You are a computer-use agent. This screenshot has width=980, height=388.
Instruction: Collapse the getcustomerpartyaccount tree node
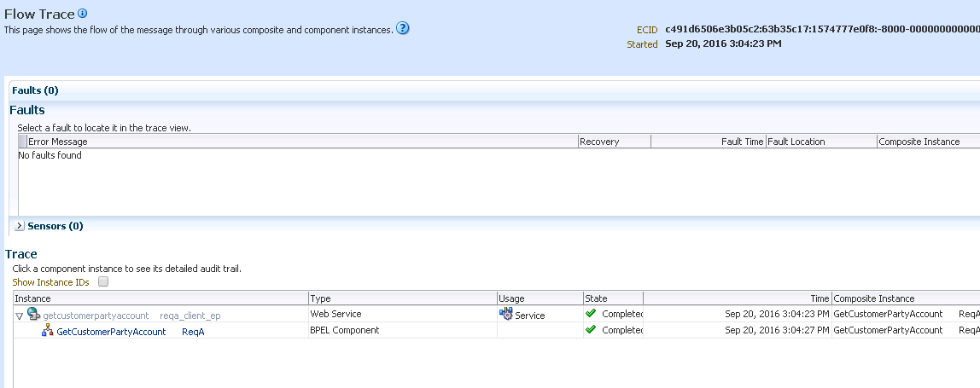20,316
